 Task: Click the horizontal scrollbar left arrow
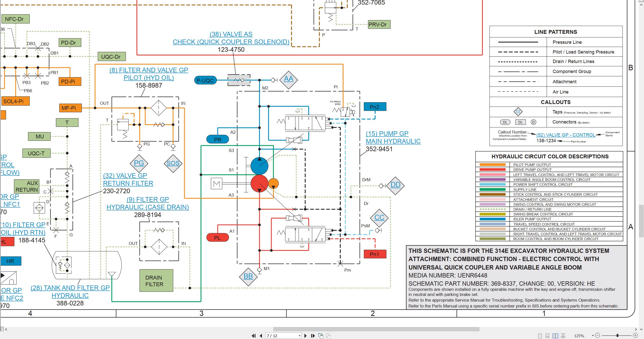(6, 329)
